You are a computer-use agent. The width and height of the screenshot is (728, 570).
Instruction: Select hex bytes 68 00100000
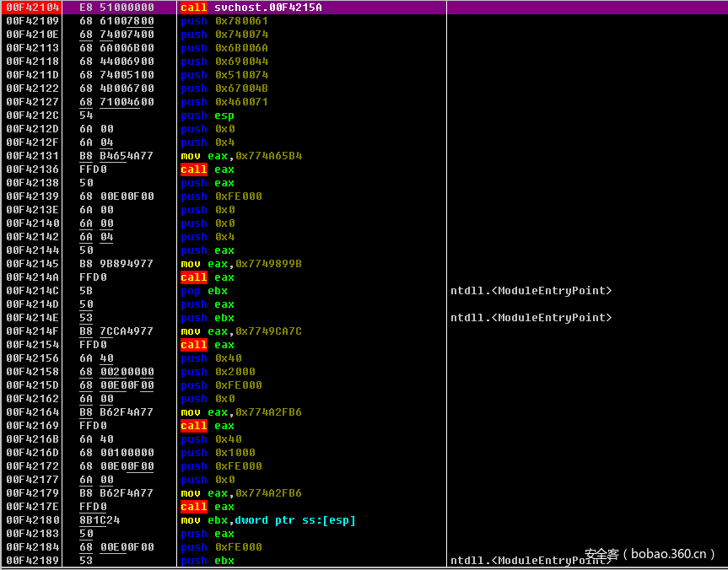[116, 452]
